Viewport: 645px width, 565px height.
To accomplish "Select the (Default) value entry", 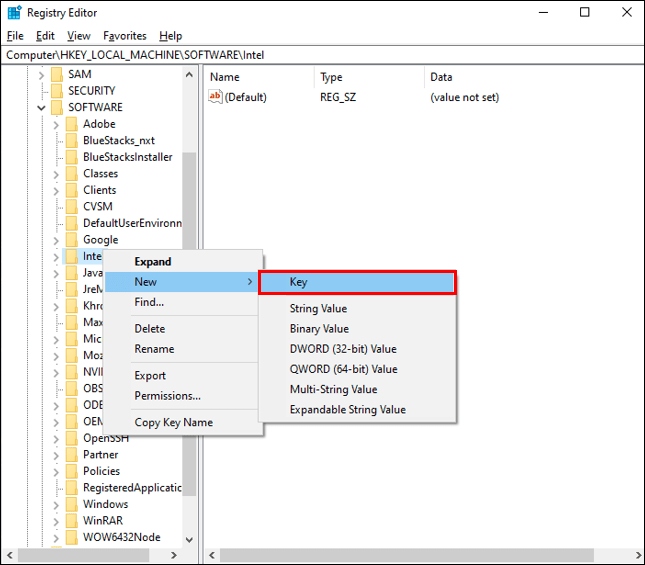I will pos(246,97).
